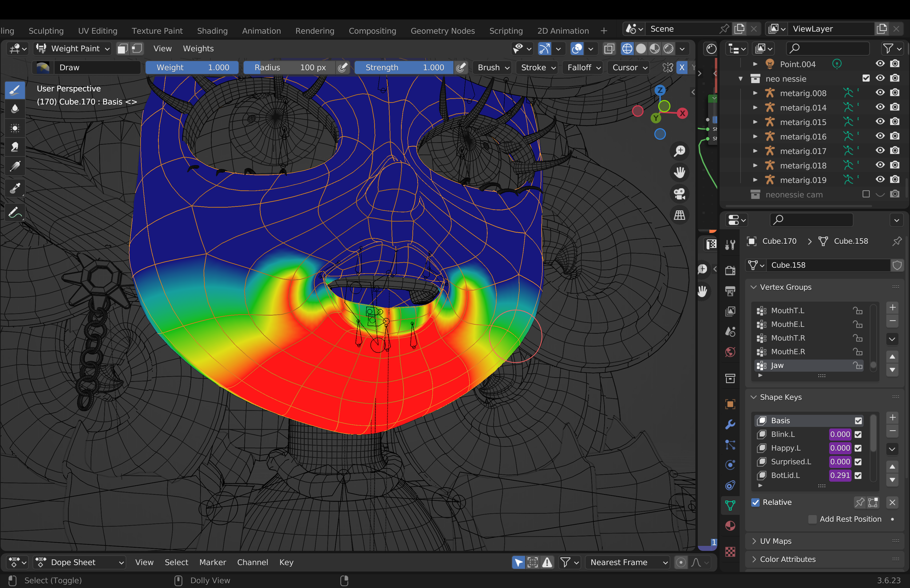Switch to the Geometry Nodes workspace tab
Screen dimensions: 910x588
[x=443, y=31]
